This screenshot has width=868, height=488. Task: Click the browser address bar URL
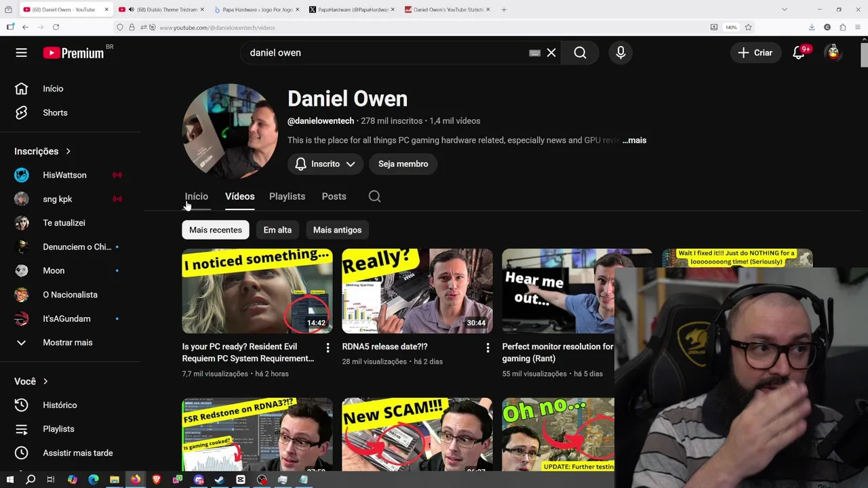coord(217,28)
